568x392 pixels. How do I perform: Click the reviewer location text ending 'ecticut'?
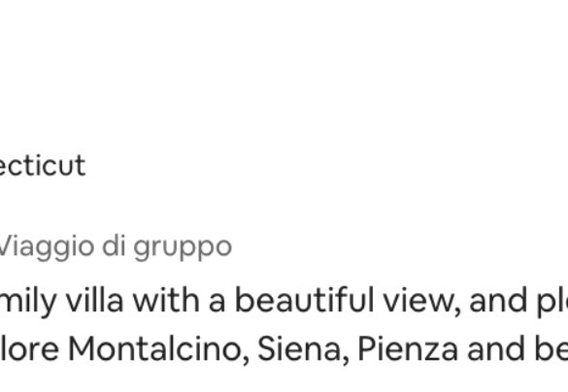(x=43, y=166)
